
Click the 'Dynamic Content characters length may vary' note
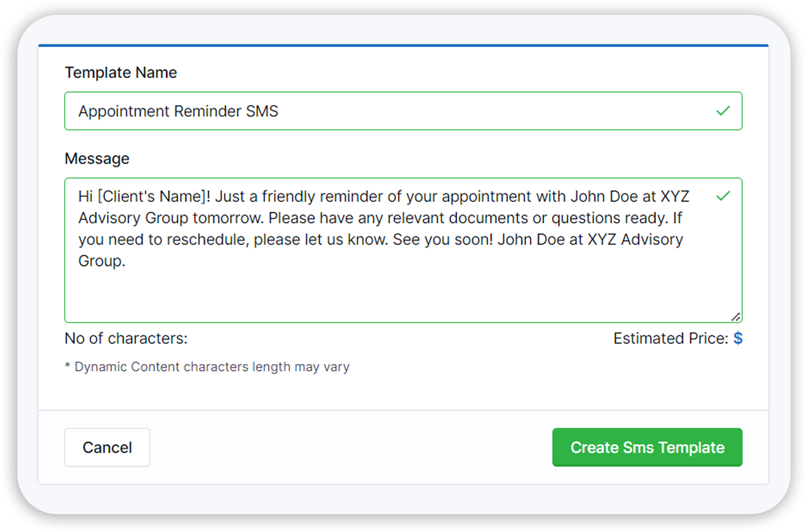click(207, 367)
